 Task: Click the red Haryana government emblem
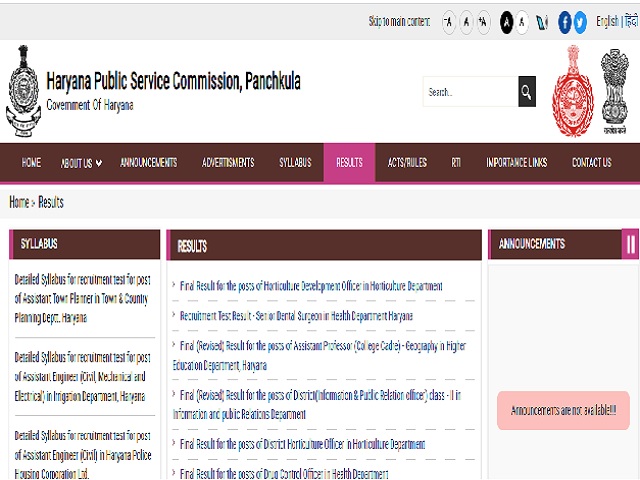pos(573,91)
